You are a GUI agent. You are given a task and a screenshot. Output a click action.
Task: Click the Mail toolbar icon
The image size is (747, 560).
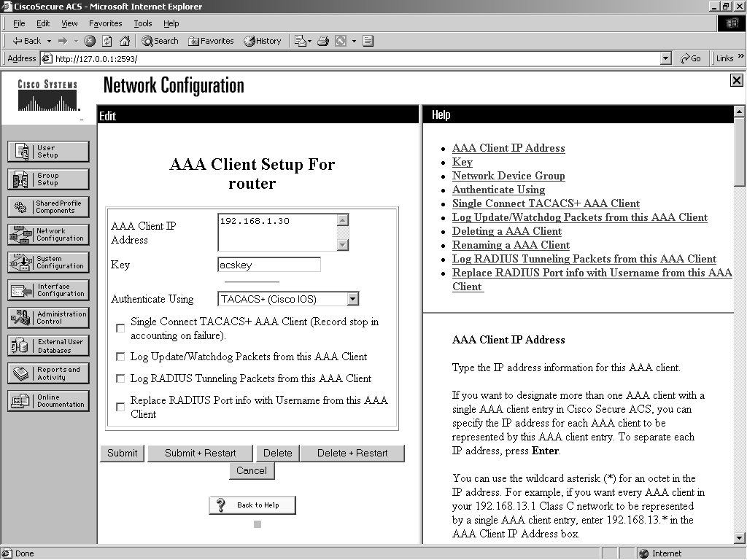(300, 41)
